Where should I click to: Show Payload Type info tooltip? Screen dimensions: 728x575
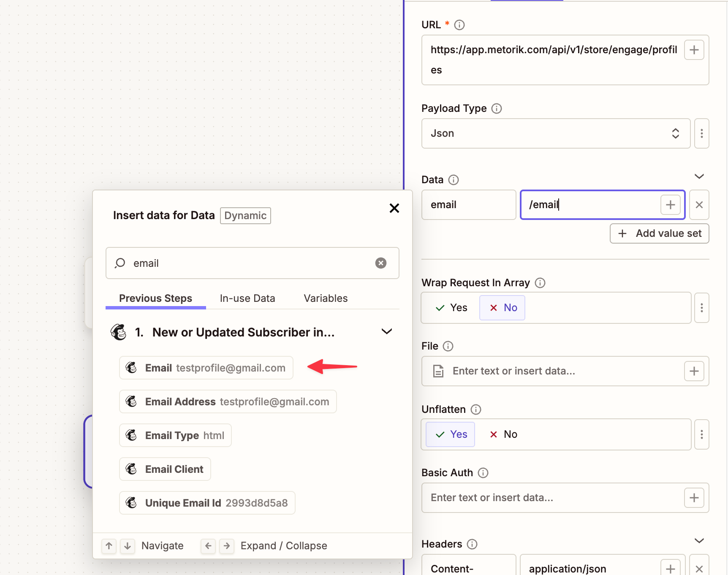point(497,108)
